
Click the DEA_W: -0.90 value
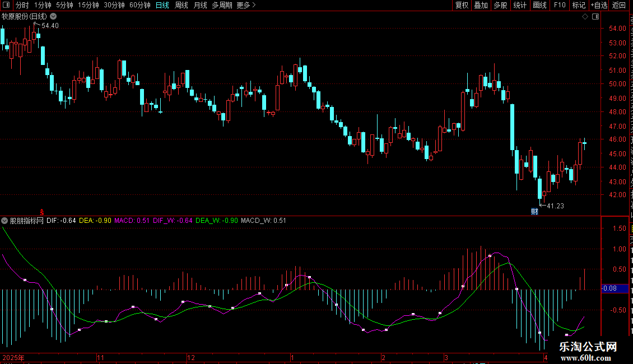(x=217, y=221)
